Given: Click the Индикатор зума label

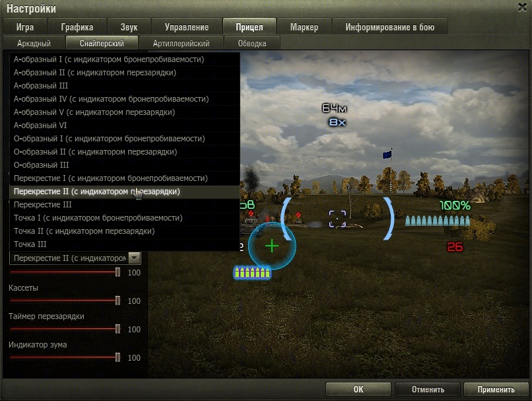Looking at the screenshot, I should [38, 345].
